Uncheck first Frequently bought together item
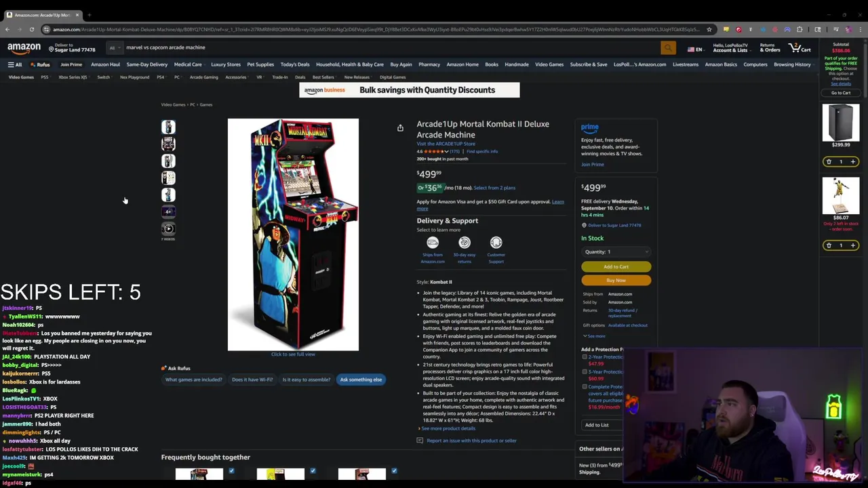This screenshot has width=868, height=488. coord(231,470)
